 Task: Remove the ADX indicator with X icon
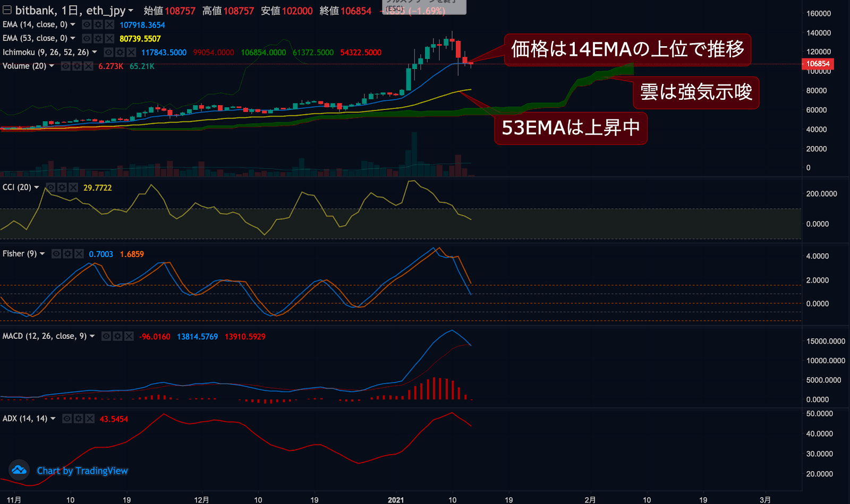90,418
